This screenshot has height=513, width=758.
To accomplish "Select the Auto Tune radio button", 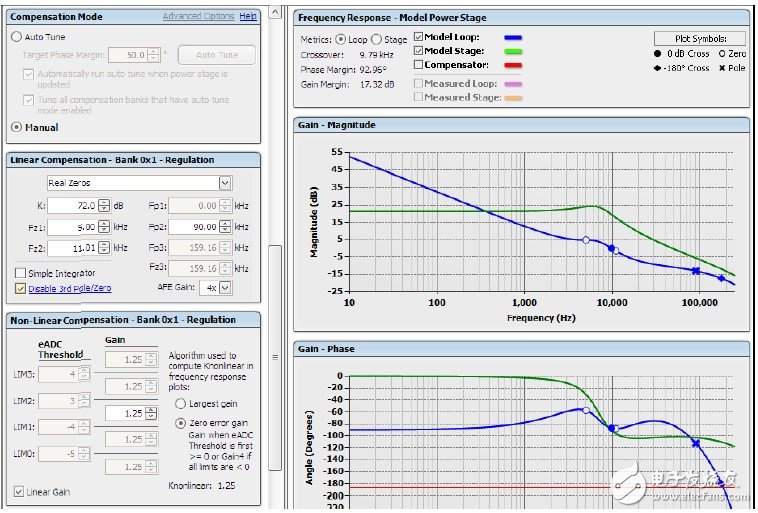I will [16, 36].
